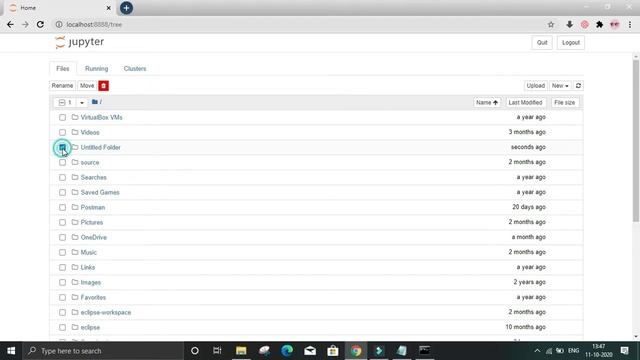Image resolution: width=640 pixels, height=360 pixels.
Task: Open Mail app from taskbar
Action: (310, 351)
